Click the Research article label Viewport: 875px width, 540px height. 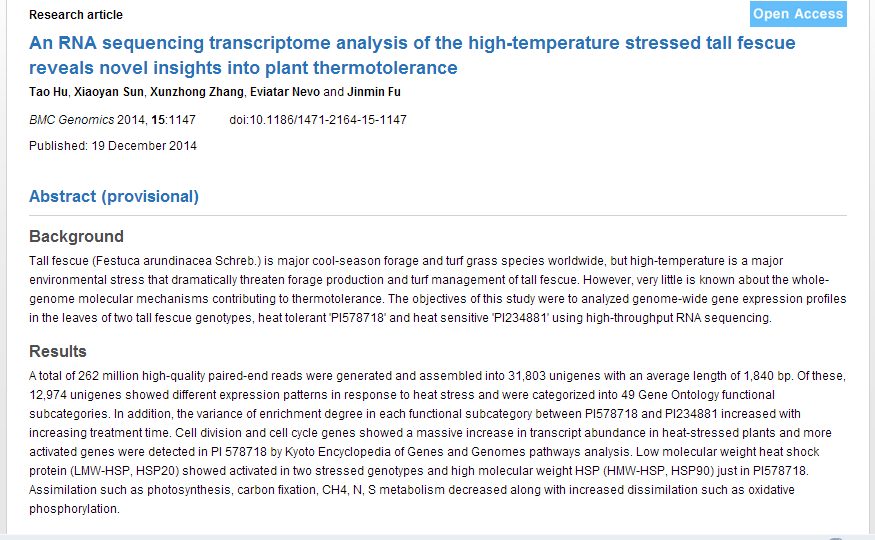coord(76,15)
